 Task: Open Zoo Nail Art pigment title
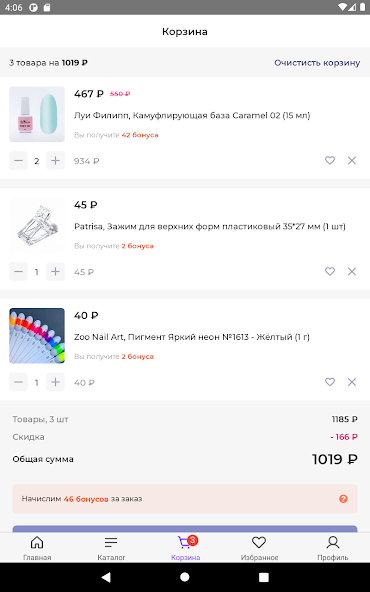click(x=192, y=337)
